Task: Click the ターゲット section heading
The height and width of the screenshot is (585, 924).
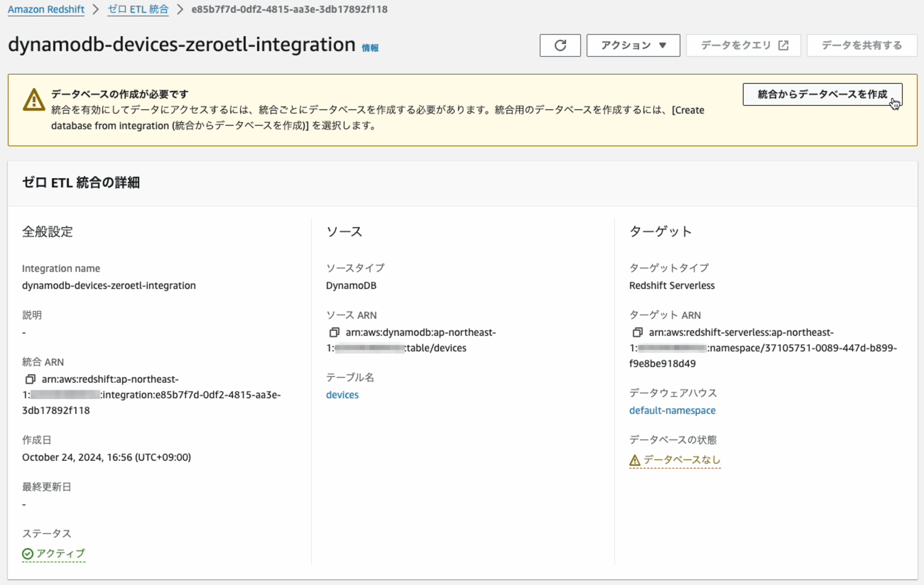Action: [661, 232]
